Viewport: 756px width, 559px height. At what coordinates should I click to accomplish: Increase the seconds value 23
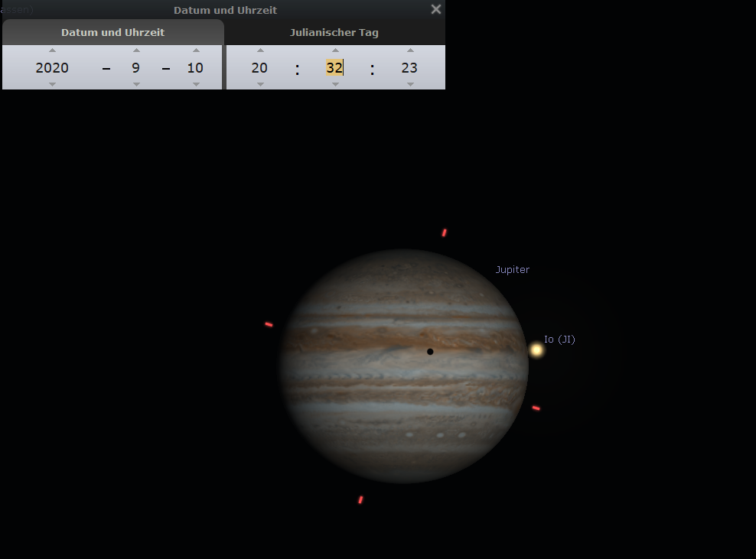(410, 50)
